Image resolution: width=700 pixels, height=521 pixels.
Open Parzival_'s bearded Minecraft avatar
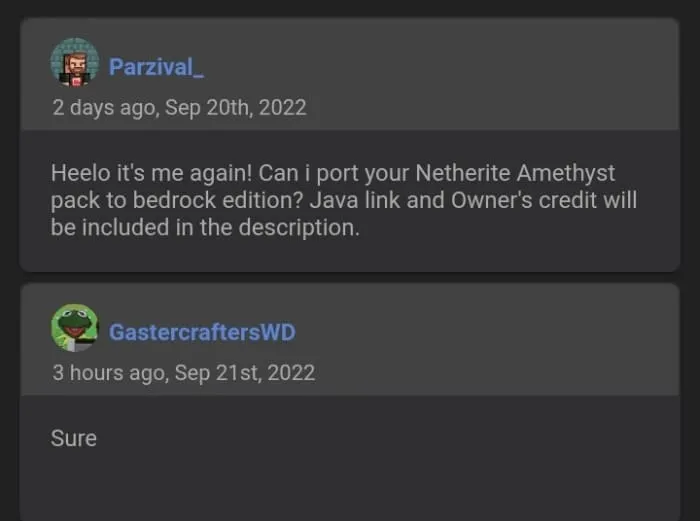[x=75, y=63]
